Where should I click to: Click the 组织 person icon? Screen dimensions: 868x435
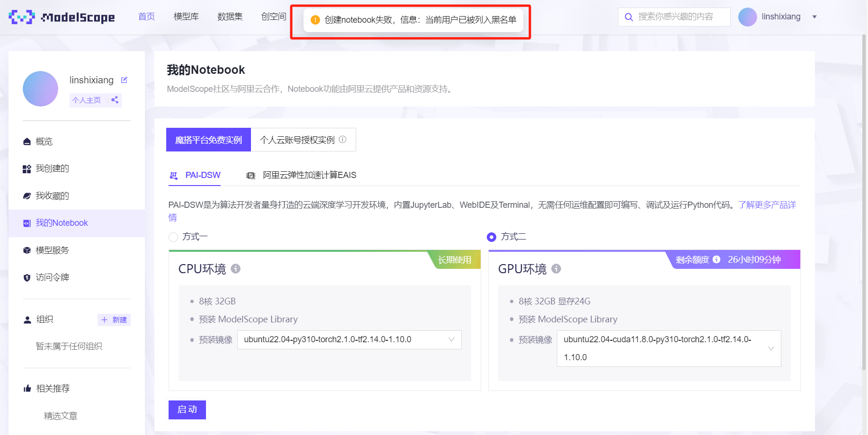click(27, 320)
